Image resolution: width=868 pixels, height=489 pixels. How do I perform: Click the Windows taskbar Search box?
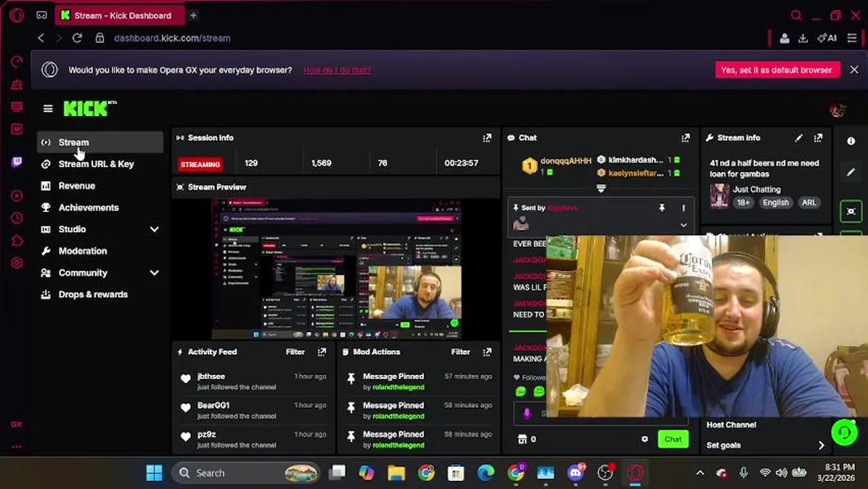(x=245, y=473)
